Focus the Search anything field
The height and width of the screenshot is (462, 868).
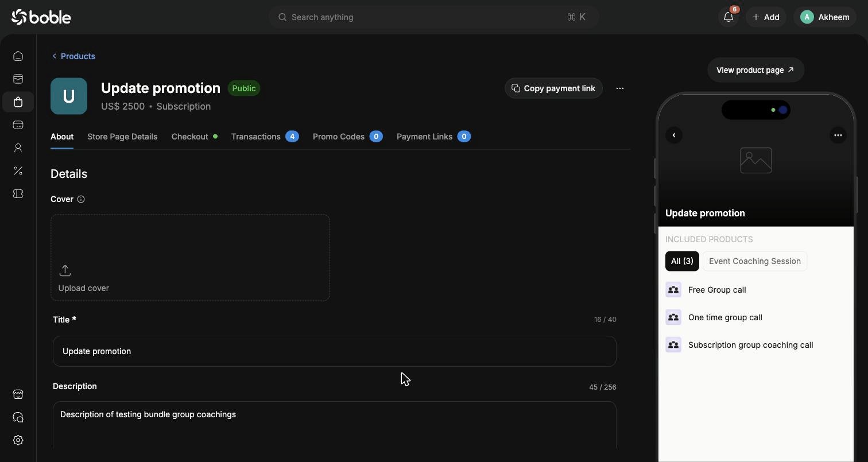click(434, 17)
